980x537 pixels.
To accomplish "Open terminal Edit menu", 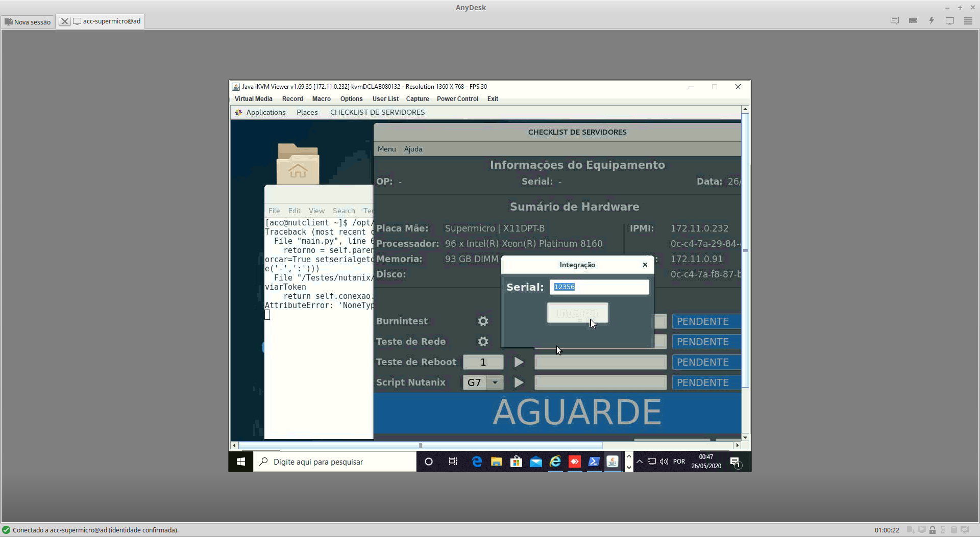I will point(294,211).
